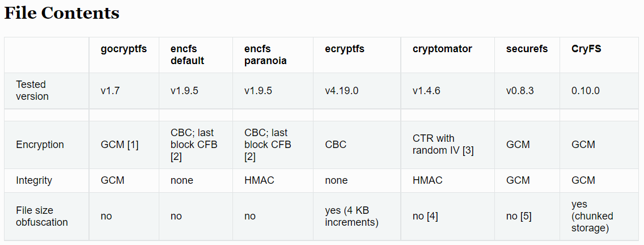This screenshot has width=644, height=245.
Task: Follow footnote [5] in the securefs column
Action: (525, 216)
